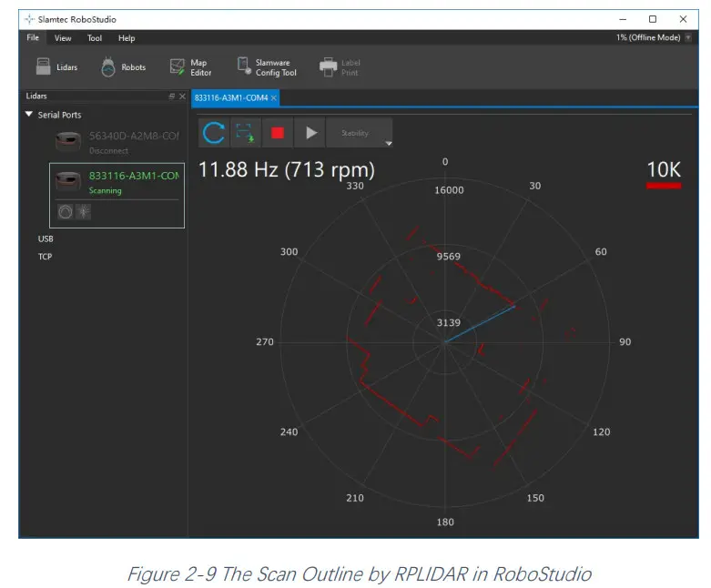711x588 pixels.
Task: Select the disconnected 56340D-A2M8 lidar
Action: pos(117,142)
